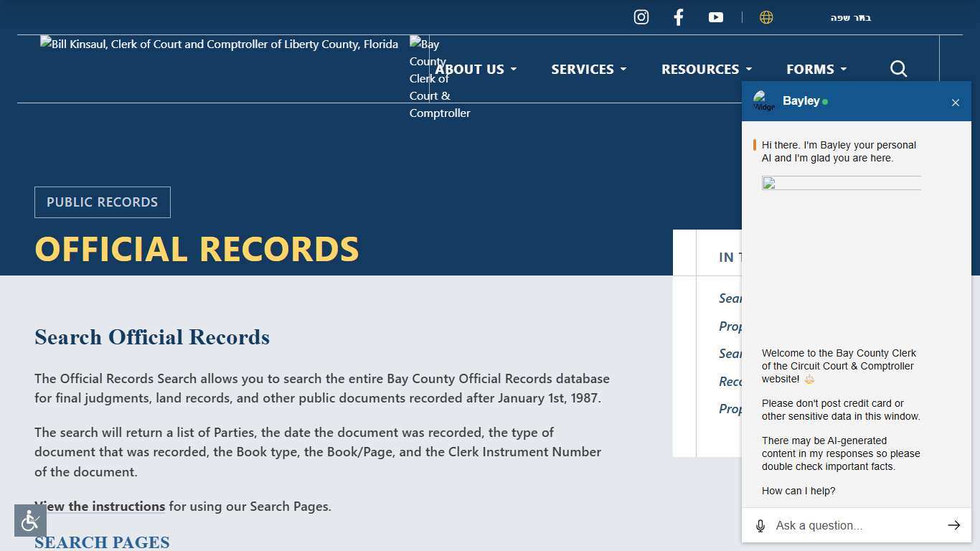Click the globe language icon
The image size is (980, 551).
click(766, 17)
